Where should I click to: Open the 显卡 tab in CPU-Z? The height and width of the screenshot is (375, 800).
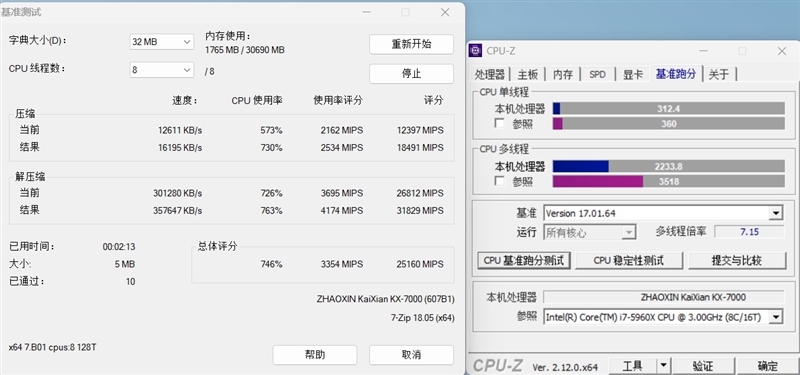633,74
